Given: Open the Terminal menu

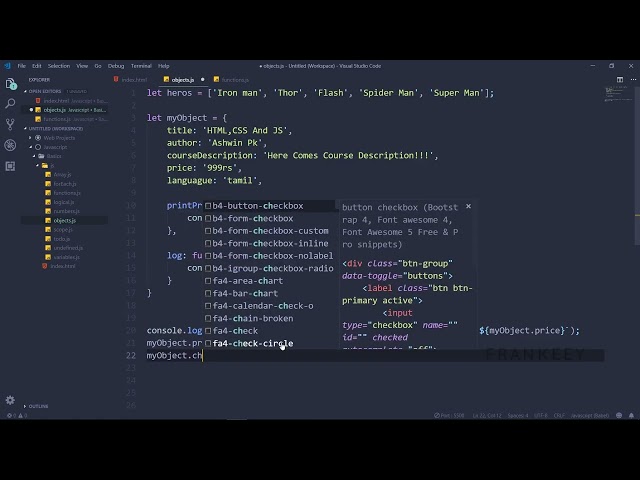Looking at the screenshot, I should [x=141, y=66].
